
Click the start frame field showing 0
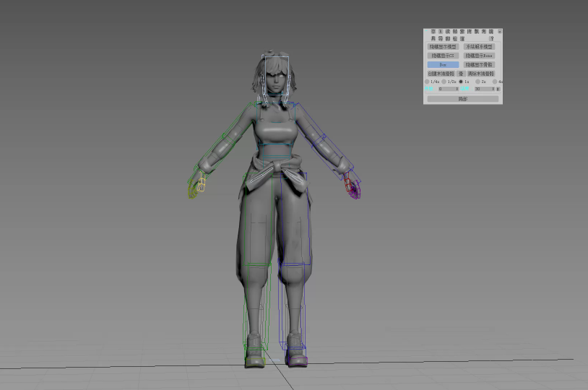tap(449, 89)
